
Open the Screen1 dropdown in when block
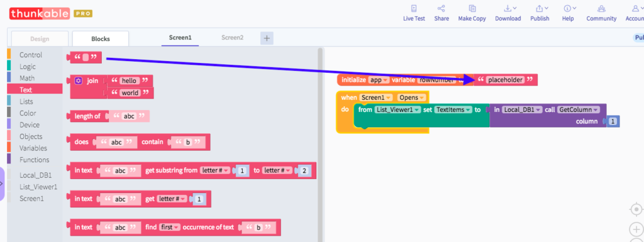pos(376,97)
